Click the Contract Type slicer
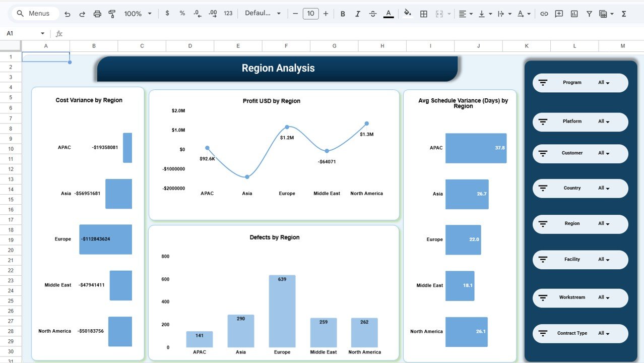Screen dimensions: 644x363 580,333
